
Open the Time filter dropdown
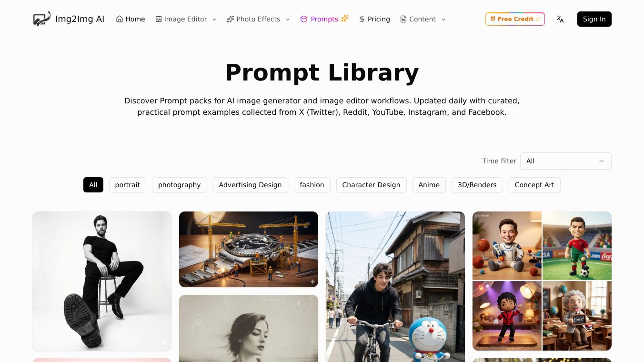click(565, 161)
